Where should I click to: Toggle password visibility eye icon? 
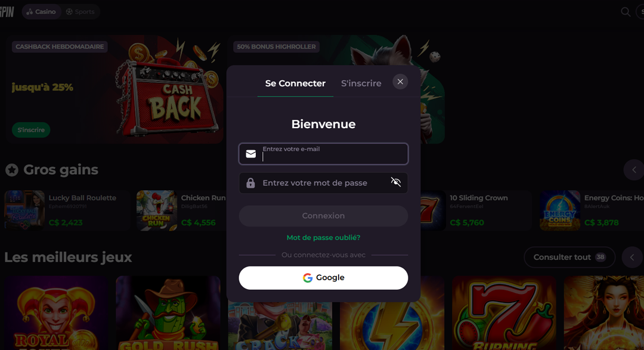395,182
